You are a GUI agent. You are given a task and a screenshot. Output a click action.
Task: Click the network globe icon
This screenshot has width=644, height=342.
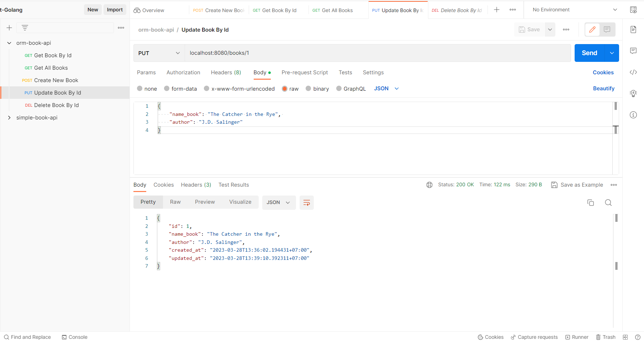click(x=429, y=185)
